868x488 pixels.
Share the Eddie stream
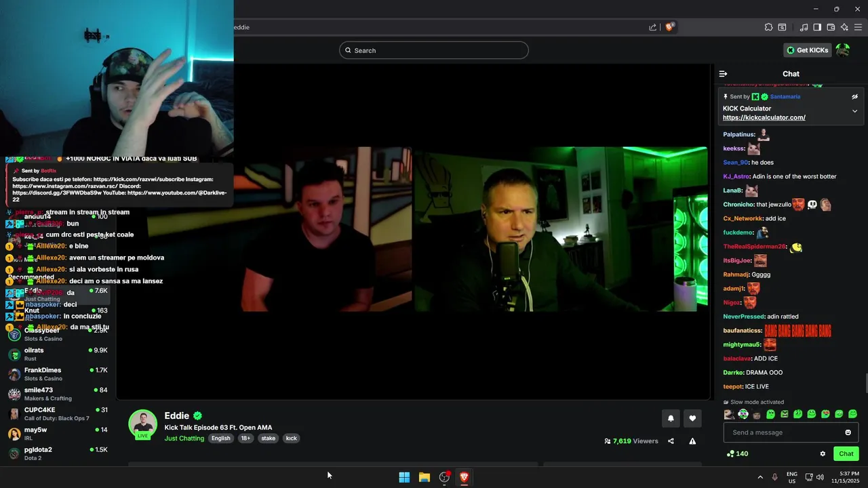coord(671,441)
